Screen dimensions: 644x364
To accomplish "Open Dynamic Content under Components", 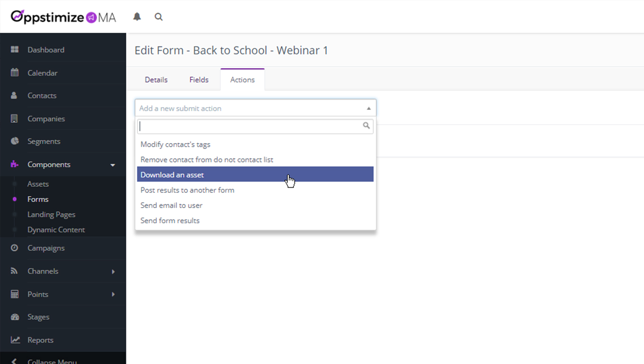I will [x=56, y=229].
